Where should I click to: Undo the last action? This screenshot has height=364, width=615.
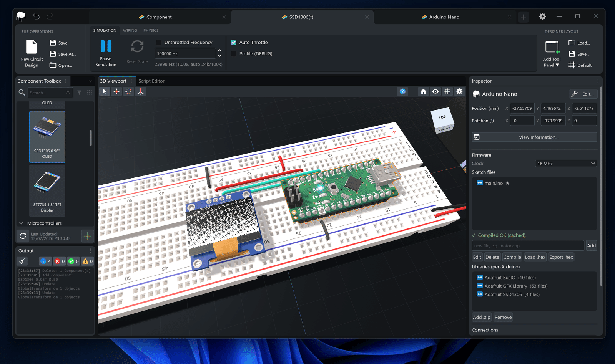(x=36, y=17)
